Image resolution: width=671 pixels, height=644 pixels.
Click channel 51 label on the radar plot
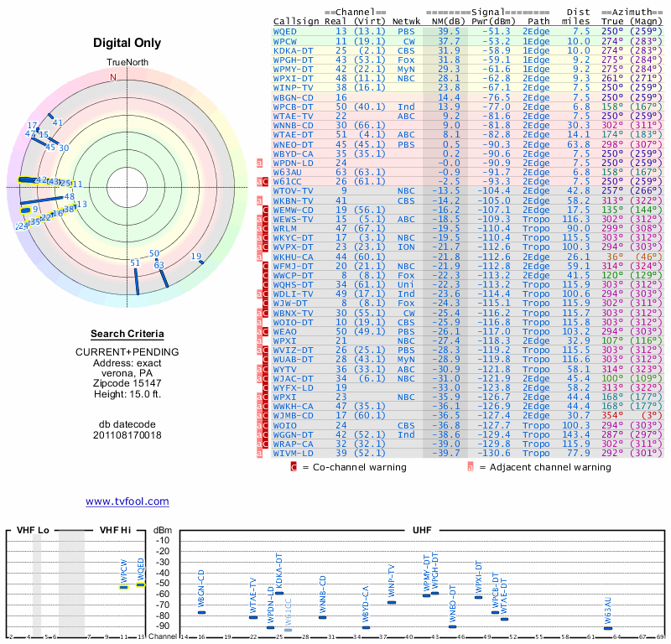135,262
